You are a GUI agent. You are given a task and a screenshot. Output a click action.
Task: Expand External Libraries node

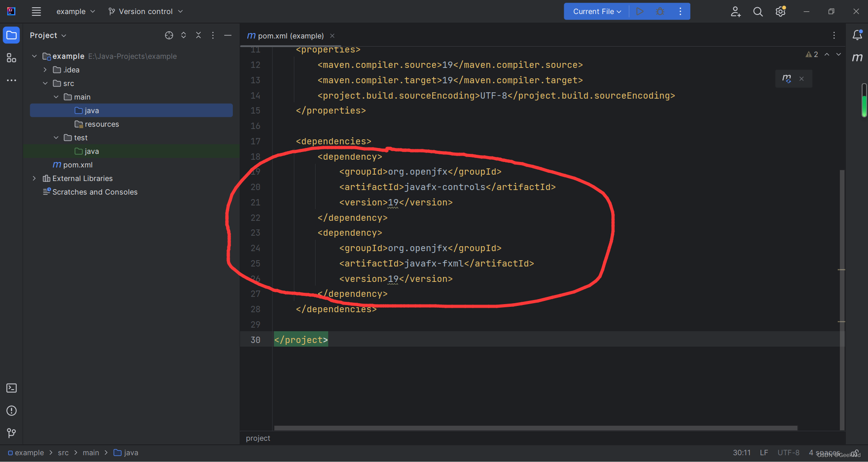(x=34, y=178)
